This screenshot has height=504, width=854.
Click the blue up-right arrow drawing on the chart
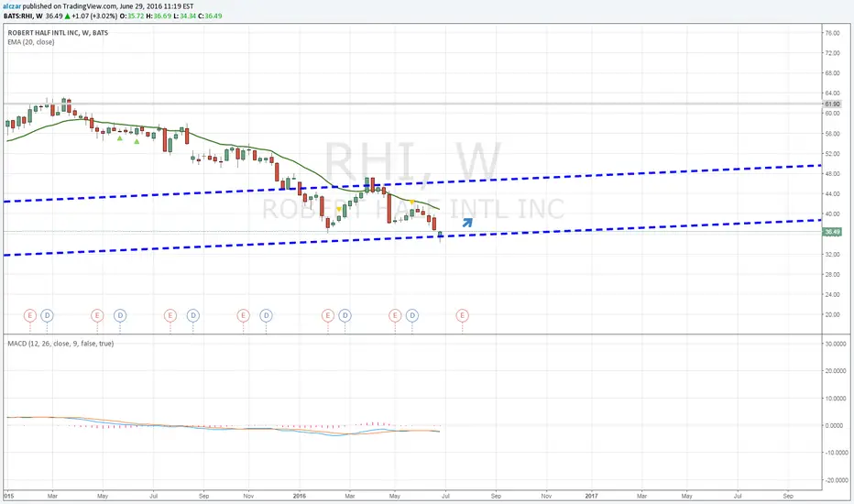click(467, 223)
